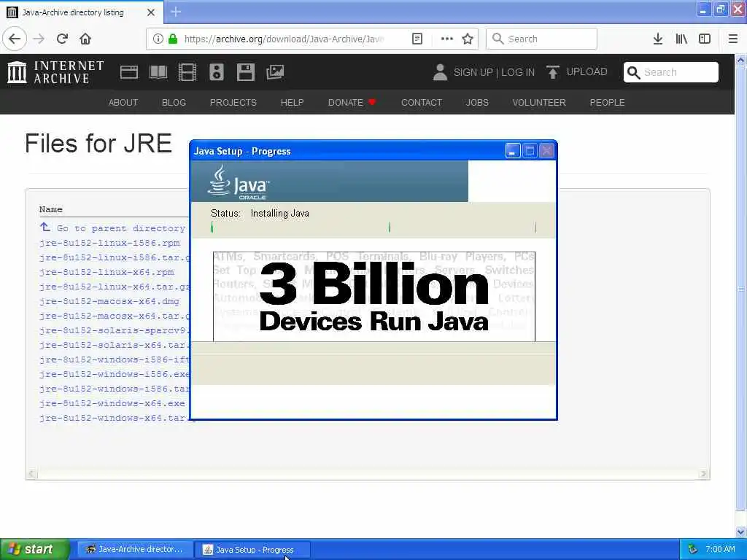
Task: Open the PROJECTS menu item
Action: click(x=233, y=102)
